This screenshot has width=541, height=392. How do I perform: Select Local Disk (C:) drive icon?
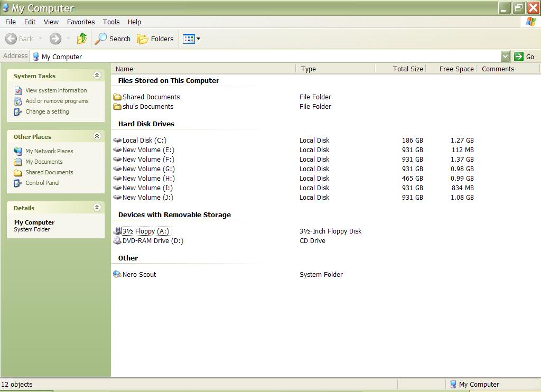[117, 140]
